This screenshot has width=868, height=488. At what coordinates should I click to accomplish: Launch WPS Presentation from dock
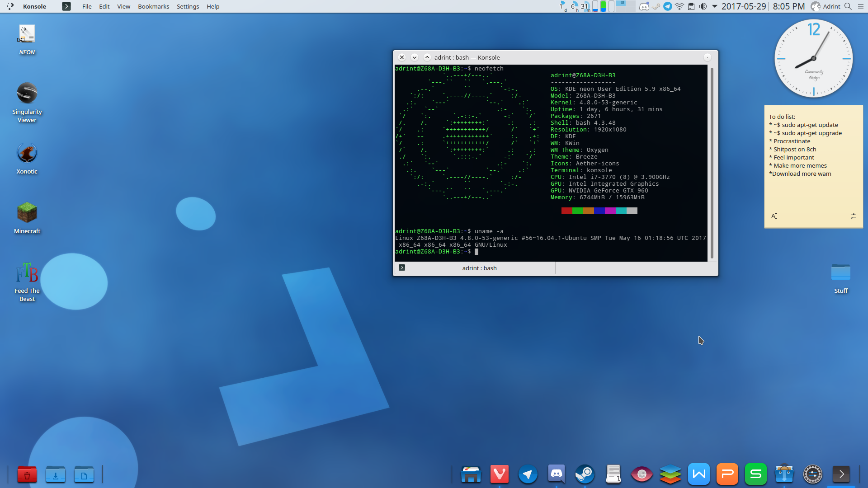pos(727,474)
